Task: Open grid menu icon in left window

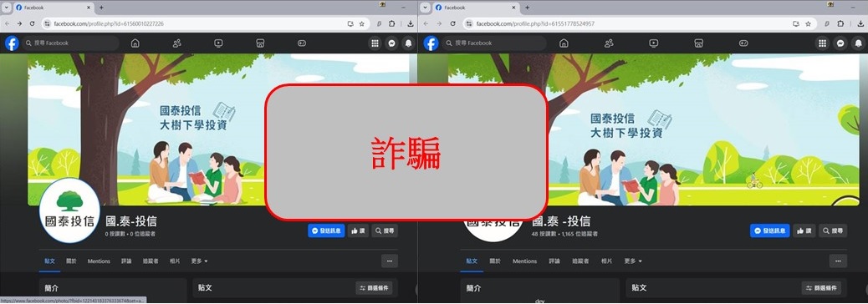Action: point(375,43)
